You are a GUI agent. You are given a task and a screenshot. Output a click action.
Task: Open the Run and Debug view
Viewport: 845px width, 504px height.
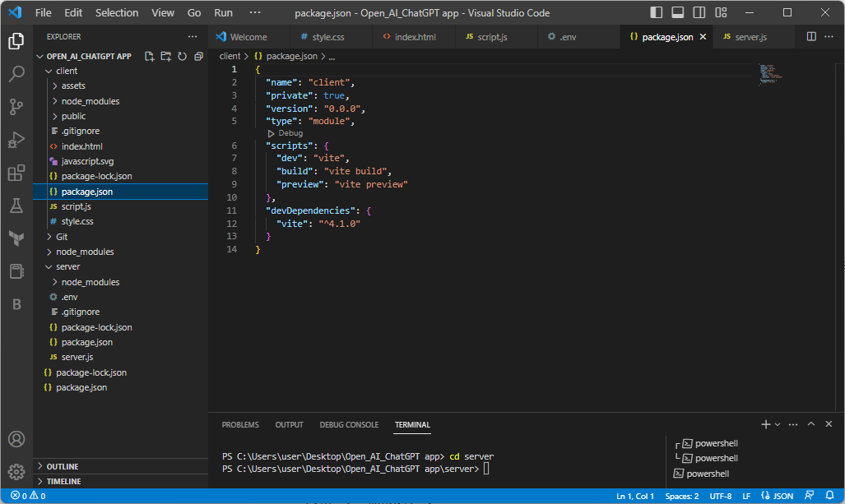(x=16, y=140)
